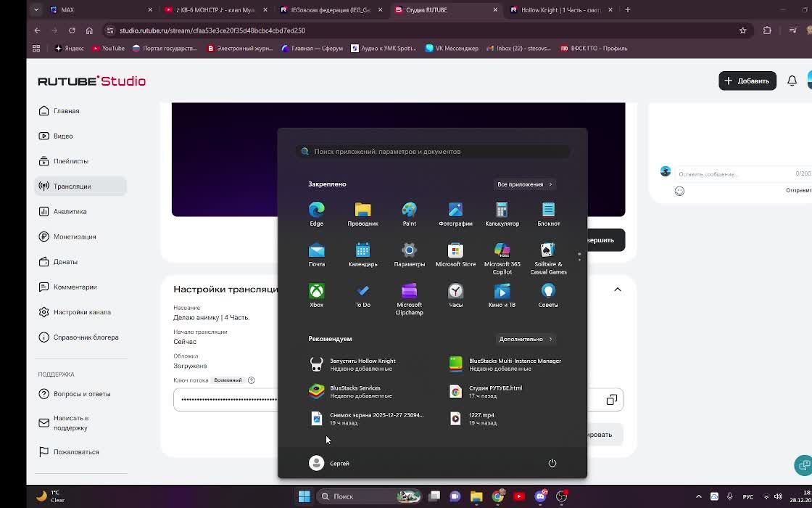Click the Добавить button
Screen dimensions: 812x508
(x=747, y=81)
